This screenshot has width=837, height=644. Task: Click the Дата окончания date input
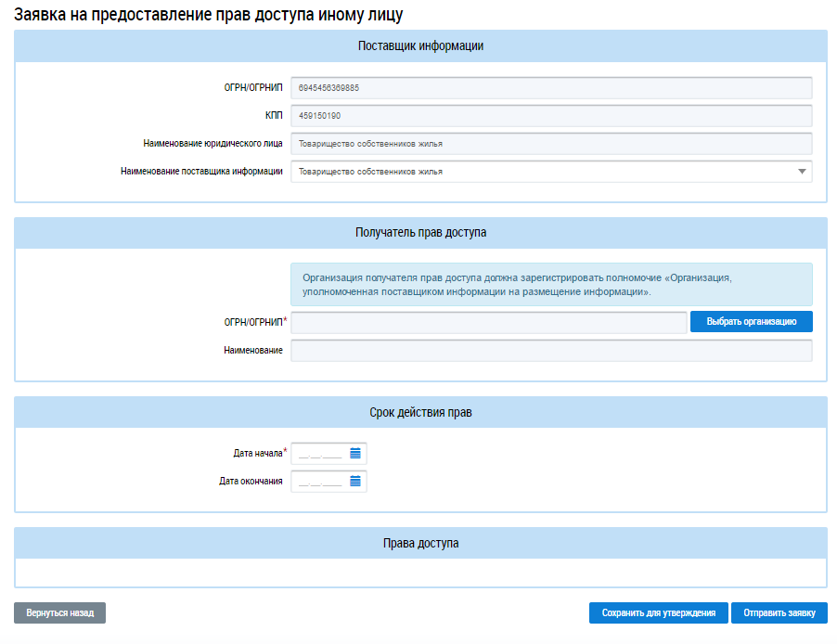coord(320,482)
